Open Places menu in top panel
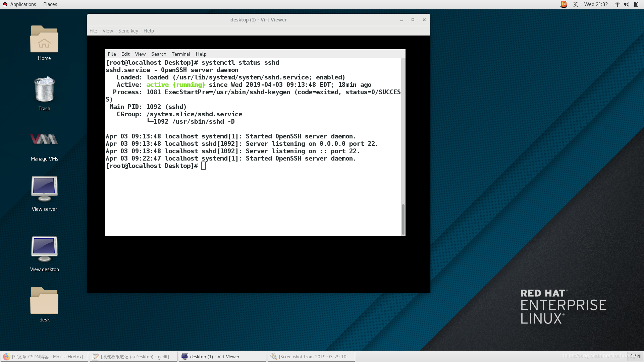 (x=50, y=4)
